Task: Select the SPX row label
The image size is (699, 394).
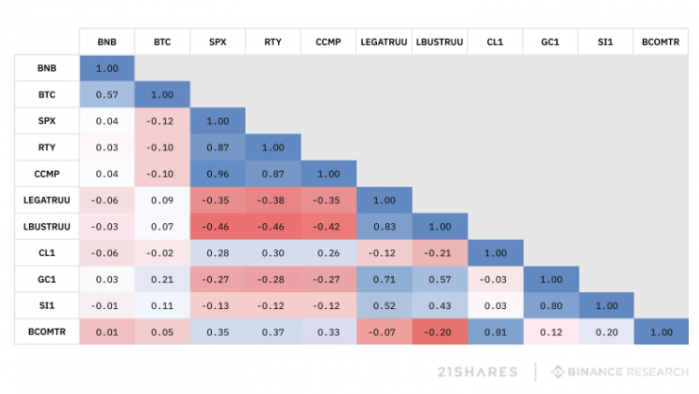Action: [x=47, y=121]
